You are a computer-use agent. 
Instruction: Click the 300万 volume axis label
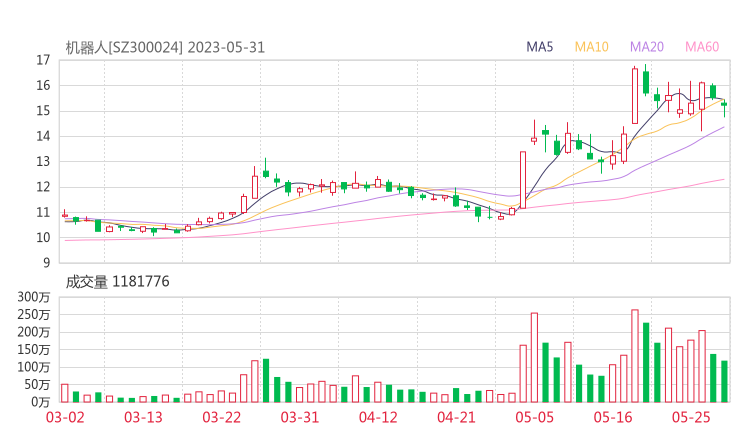(x=34, y=297)
